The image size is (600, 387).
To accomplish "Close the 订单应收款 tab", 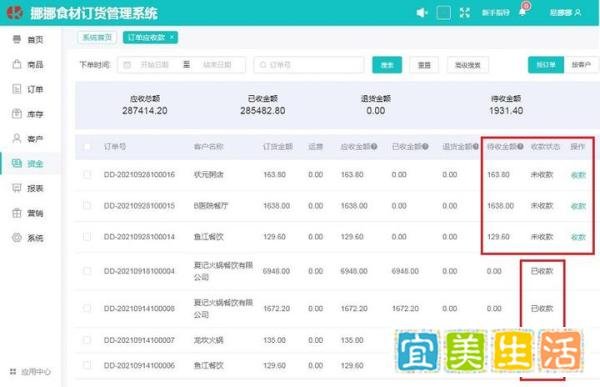I will click(x=172, y=37).
